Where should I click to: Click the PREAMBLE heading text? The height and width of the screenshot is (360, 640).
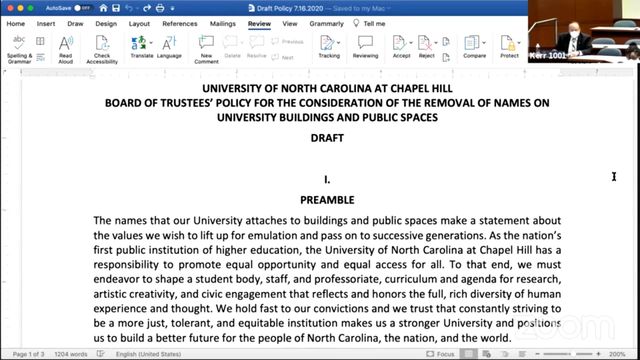click(327, 200)
